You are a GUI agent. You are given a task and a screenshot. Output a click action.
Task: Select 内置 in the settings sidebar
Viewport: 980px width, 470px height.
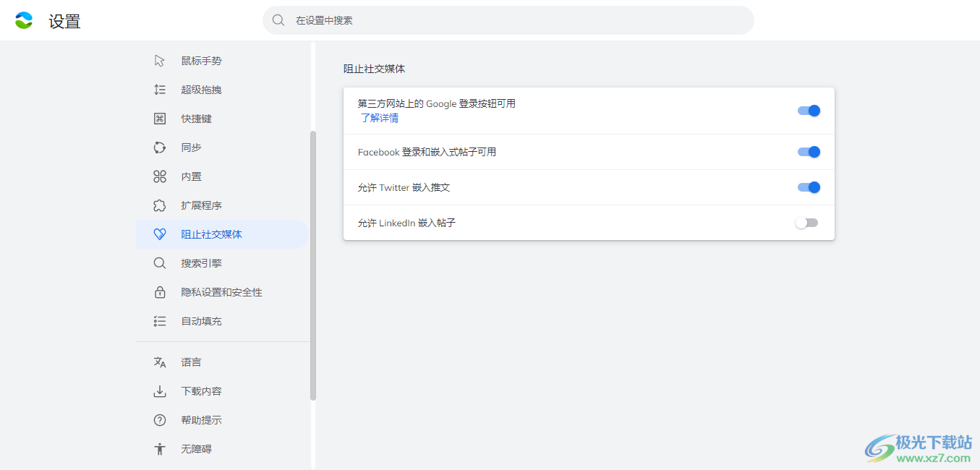(x=191, y=176)
